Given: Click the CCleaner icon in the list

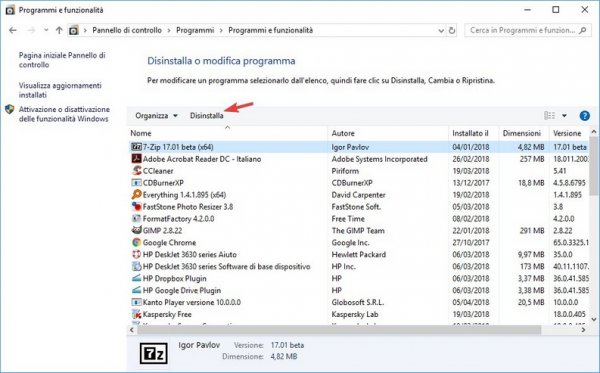Looking at the screenshot, I should (136, 171).
